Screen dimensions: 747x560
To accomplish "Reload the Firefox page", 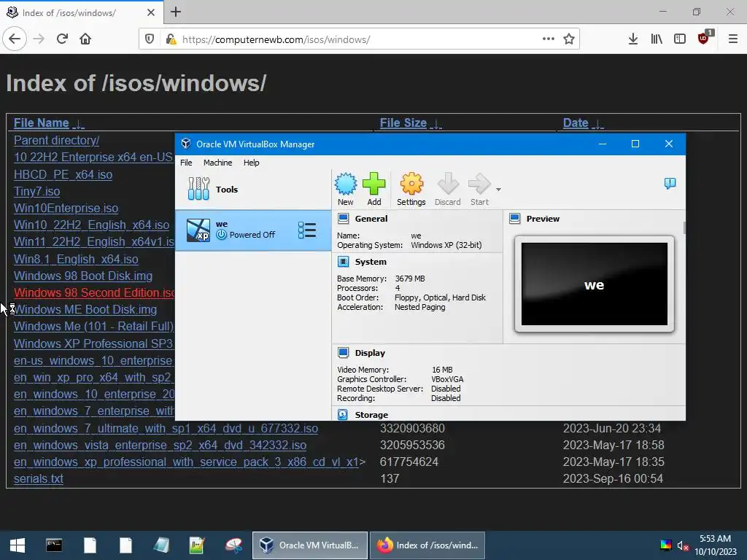I will click(x=62, y=39).
